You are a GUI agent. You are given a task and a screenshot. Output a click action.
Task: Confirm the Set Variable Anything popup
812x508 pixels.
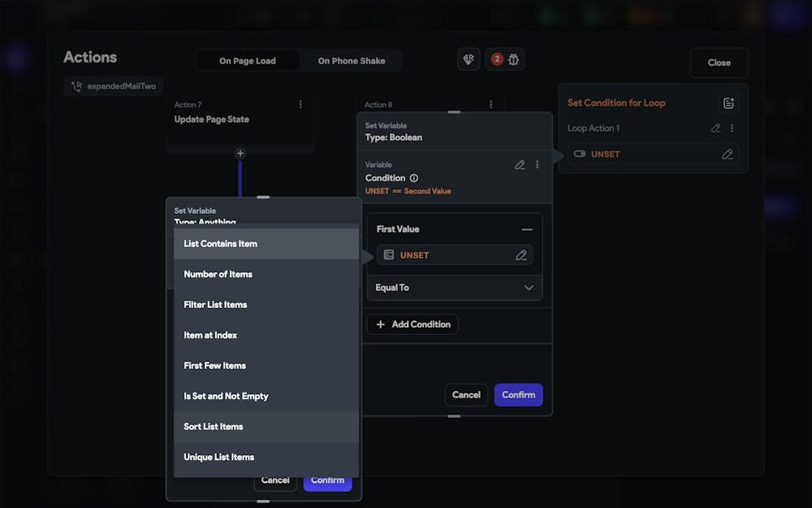click(x=327, y=480)
